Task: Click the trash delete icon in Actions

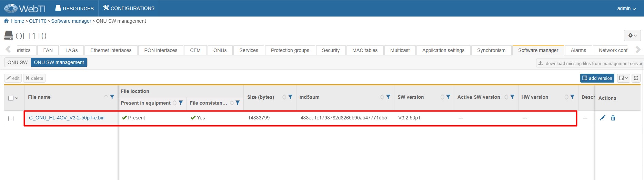Action: tap(613, 118)
